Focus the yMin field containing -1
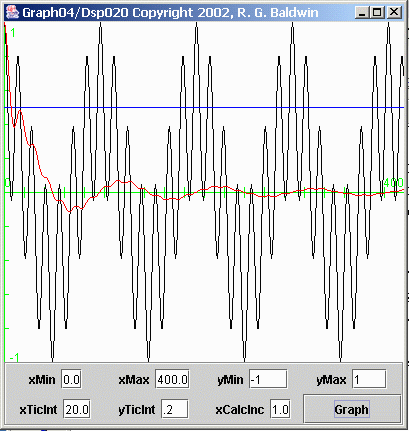409x431 pixels. (x=268, y=379)
